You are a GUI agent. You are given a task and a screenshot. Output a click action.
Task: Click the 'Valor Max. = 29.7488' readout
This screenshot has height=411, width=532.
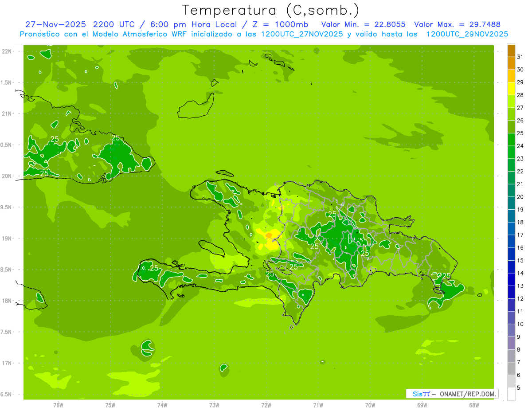[457, 24]
